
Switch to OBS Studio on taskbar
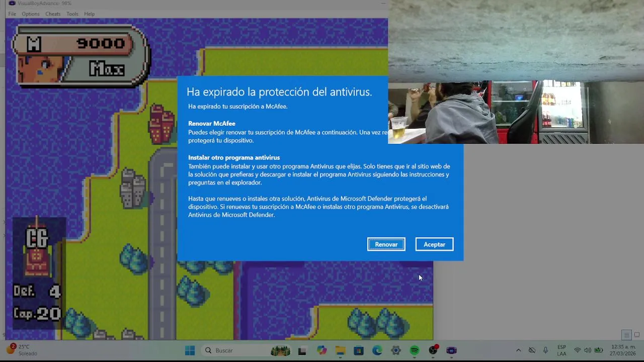pyautogui.click(x=433, y=350)
